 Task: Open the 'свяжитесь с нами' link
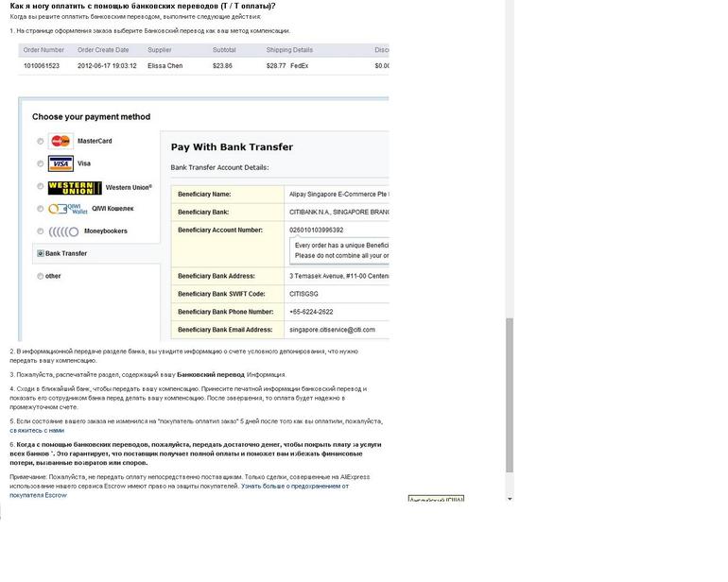pos(37,430)
